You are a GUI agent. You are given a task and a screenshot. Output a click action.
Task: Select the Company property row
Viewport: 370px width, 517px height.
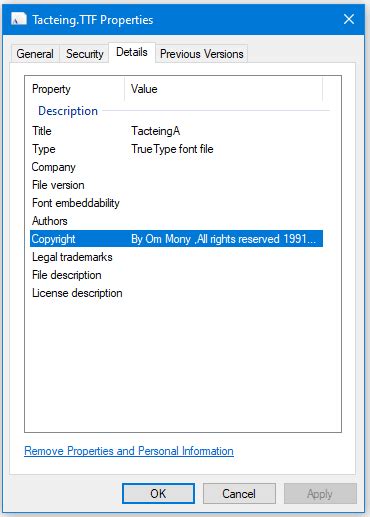pyautogui.click(x=177, y=167)
